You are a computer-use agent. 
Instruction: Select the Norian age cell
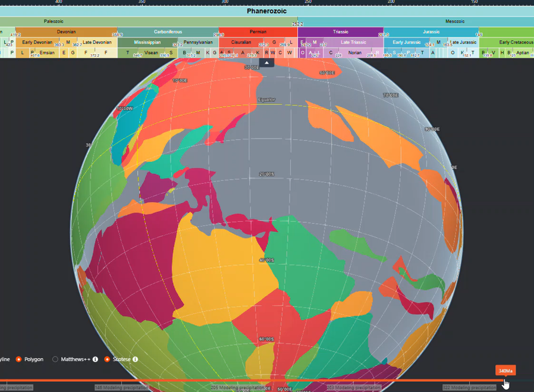[x=354, y=53]
